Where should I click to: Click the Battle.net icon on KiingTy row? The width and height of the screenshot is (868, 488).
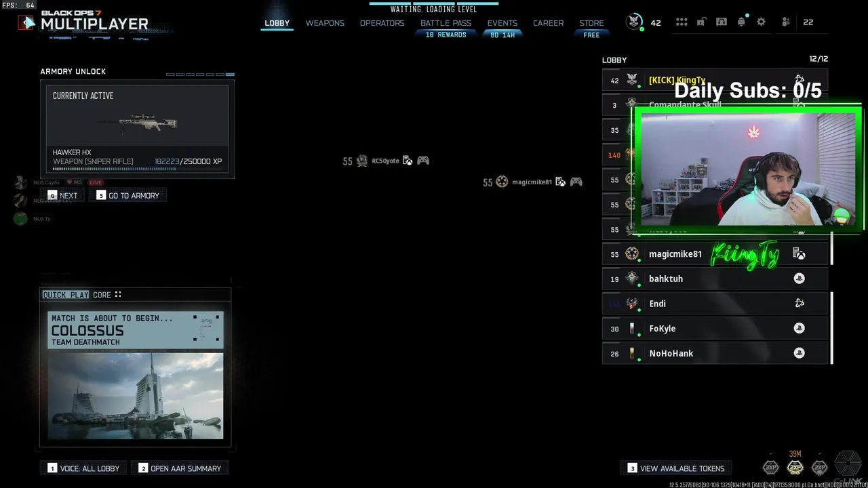tap(800, 79)
